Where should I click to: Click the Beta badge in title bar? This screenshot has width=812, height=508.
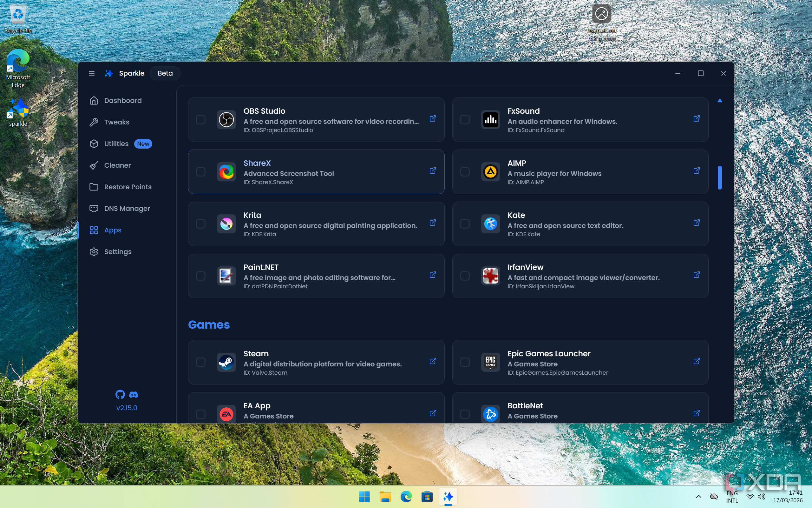tap(165, 73)
